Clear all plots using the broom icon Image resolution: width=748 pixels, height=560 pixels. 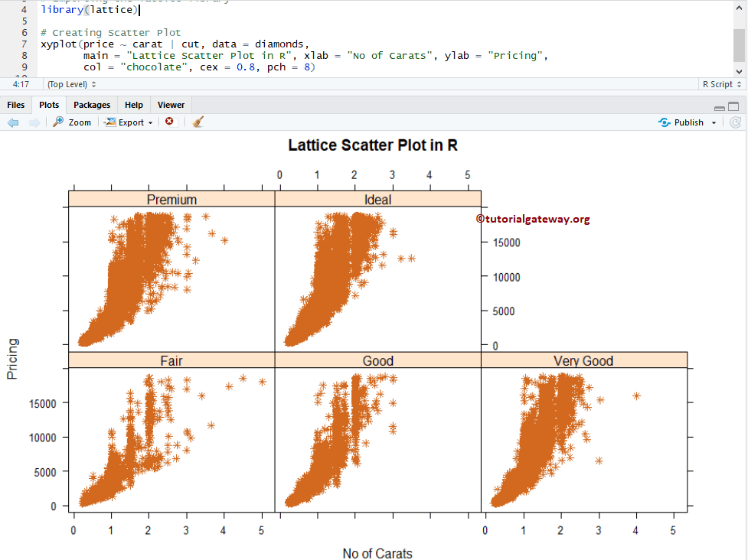click(197, 122)
